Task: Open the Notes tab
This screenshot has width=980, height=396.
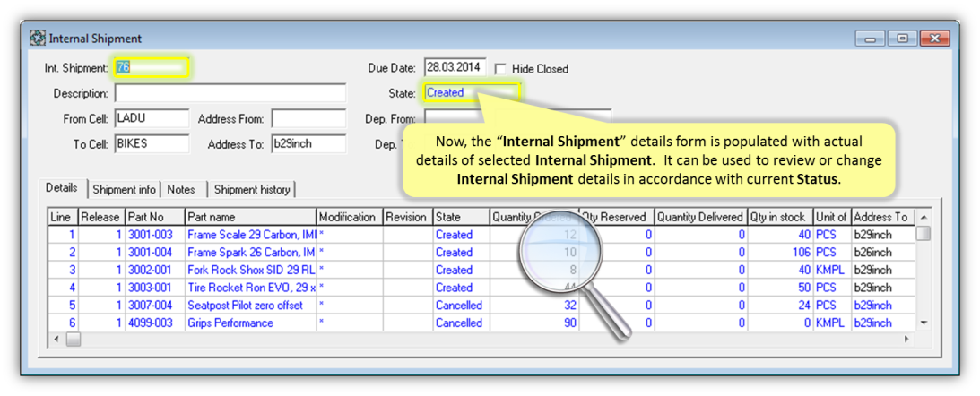Action: click(181, 189)
